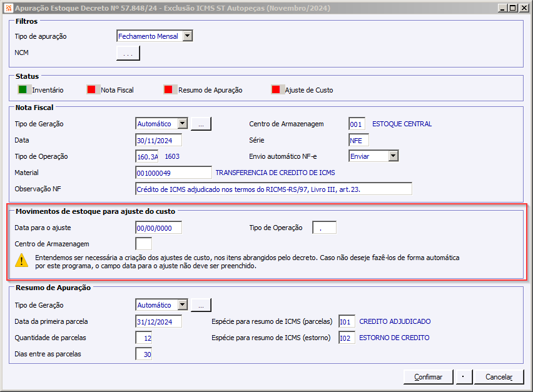This screenshot has width=533, height=392.
Task: Click the ESTORNO DE CREDITO text
Action: (394, 338)
